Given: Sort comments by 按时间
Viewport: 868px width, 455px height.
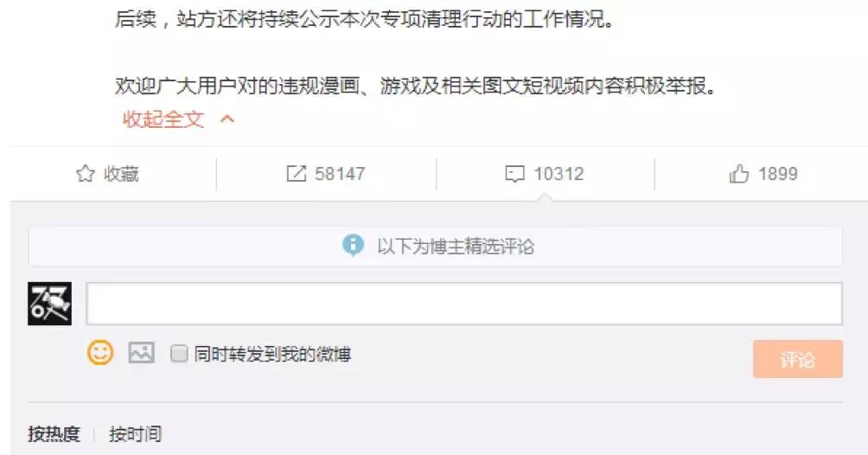Looking at the screenshot, I should (136, 433).
